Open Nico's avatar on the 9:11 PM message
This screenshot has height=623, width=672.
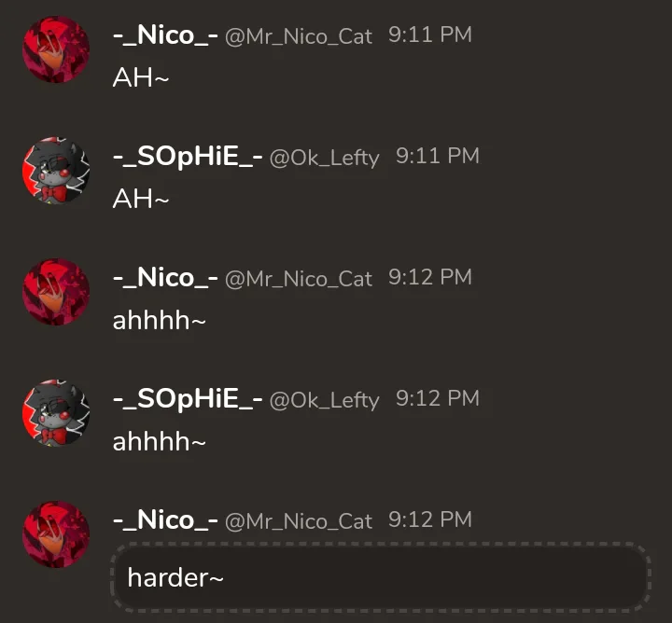pos(56,49)
